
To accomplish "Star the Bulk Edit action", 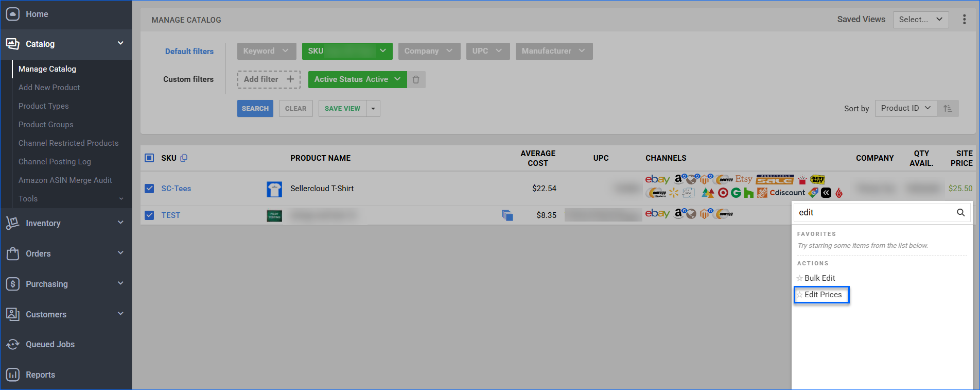I will click(799, 278).
